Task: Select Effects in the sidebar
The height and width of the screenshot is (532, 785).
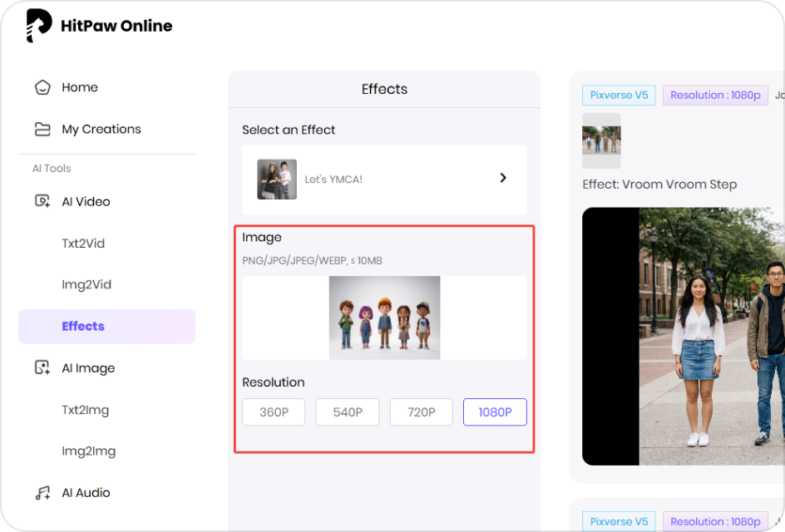Action: click(x=83, y=326)
